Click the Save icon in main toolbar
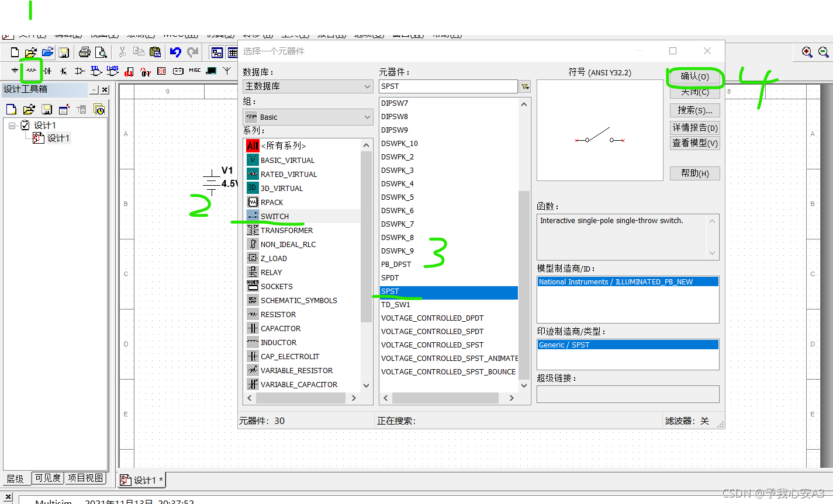 64,52
